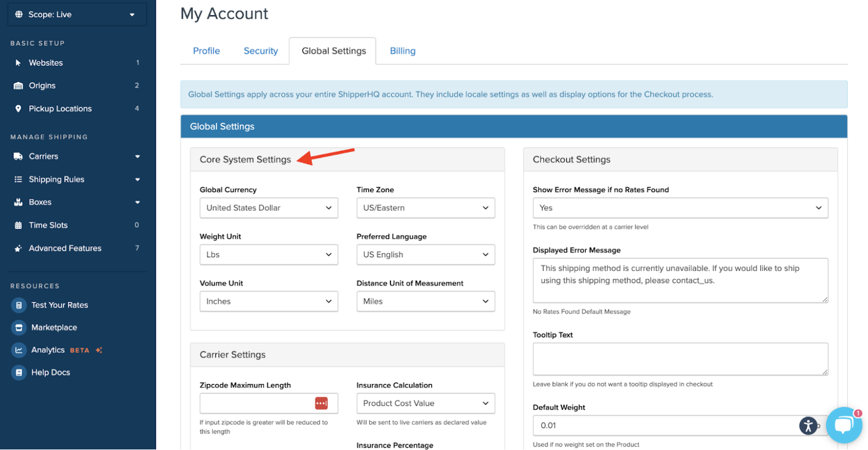Open Show Error Message if no Rates dropdown

pos(679,208)
